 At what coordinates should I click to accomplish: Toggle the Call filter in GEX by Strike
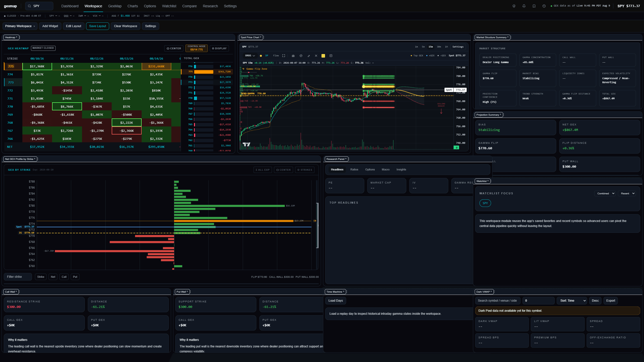[x=64, y=277]
